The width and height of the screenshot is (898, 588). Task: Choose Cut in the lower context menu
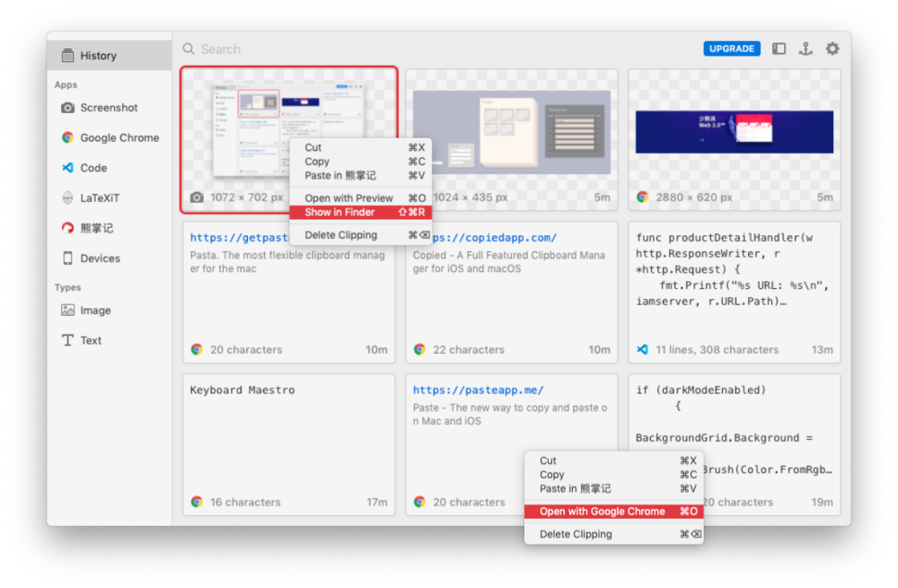pyautogui.click(x=614, y=461)
